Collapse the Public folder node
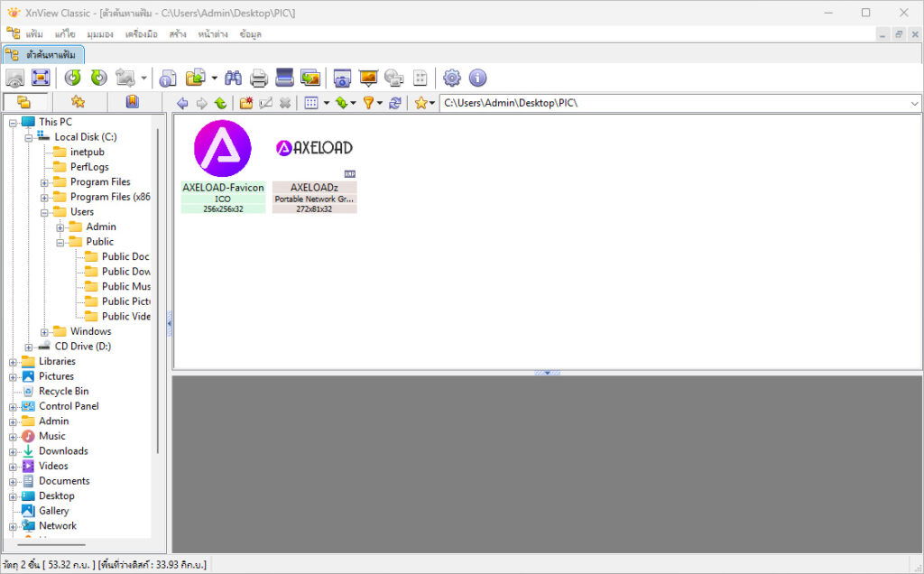This screenshot has width=924, height=574. 60,243
